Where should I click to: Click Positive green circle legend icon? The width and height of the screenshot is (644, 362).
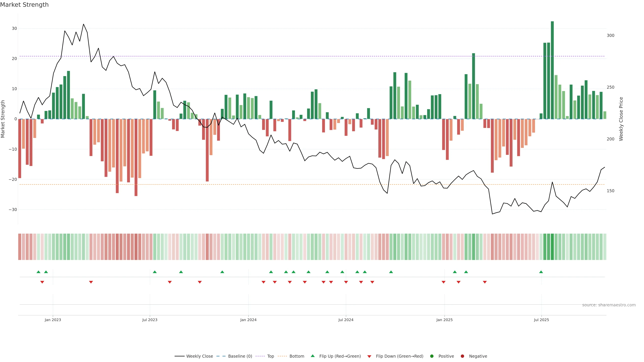point(432,356)
